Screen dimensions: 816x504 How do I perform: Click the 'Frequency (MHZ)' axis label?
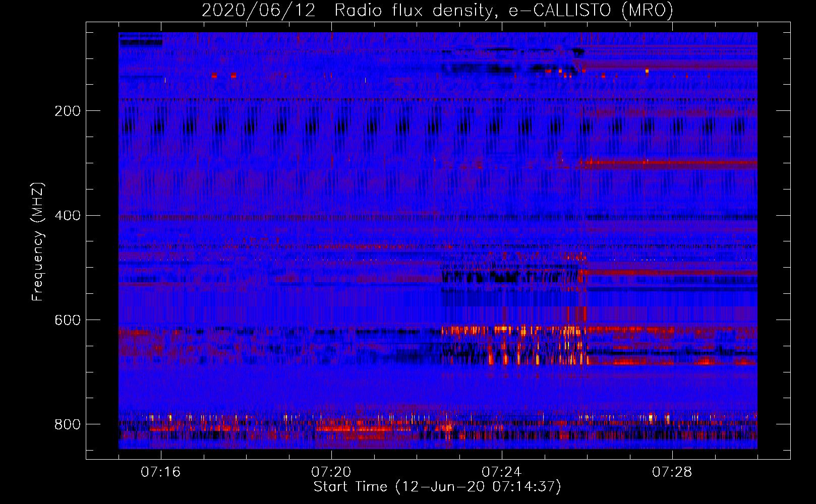click(37, 242)
